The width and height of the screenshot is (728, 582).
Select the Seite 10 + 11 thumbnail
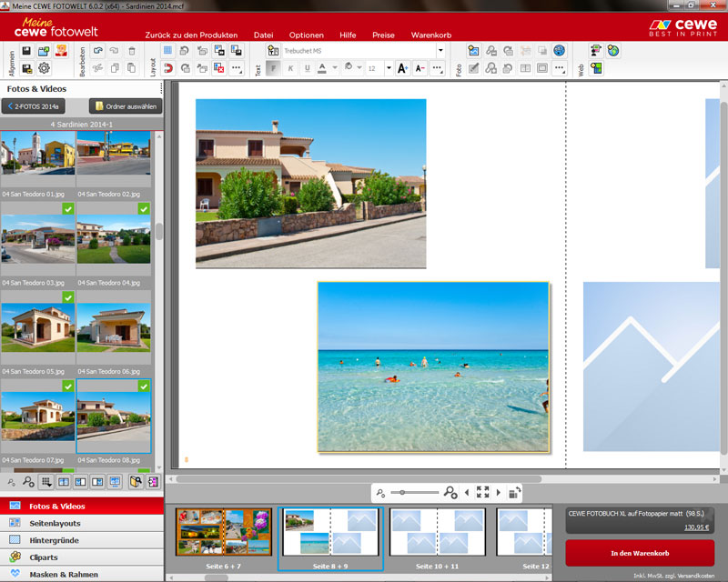coord(436,532)
